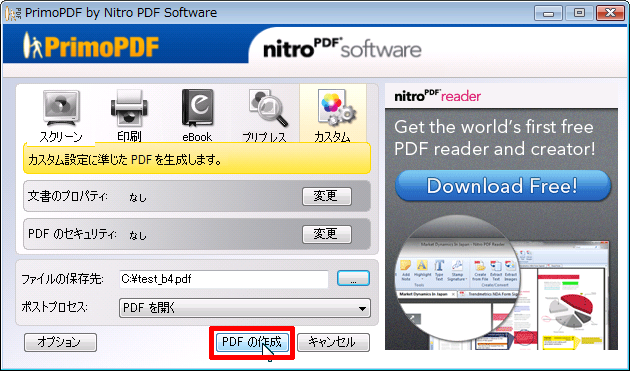The height and width of the screenshot is (371, 630).
Task: Click the ファイルの保存先 path input field
Action: coord(224,279)
